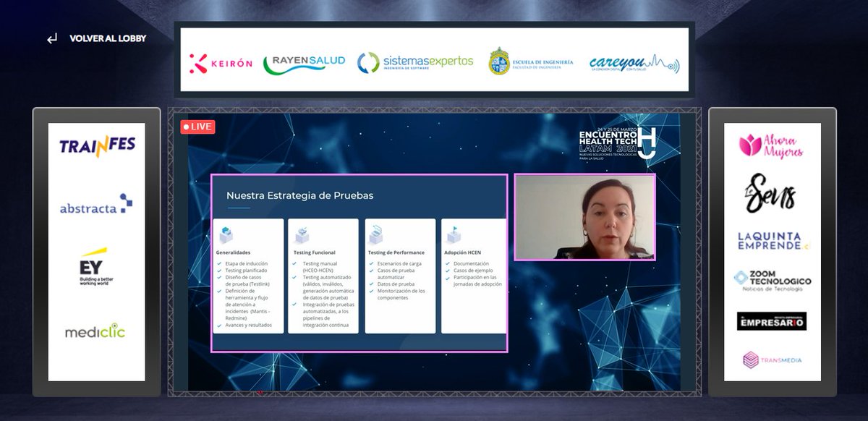
Task: Click the slide title Nuestra Estrategia de Pruebas
Action: pos(299,195)
